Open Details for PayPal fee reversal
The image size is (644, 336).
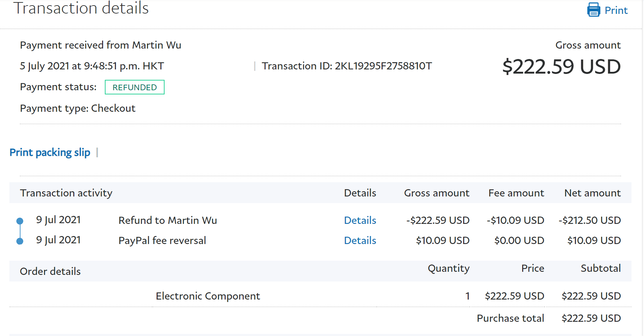tap(360, 241)
